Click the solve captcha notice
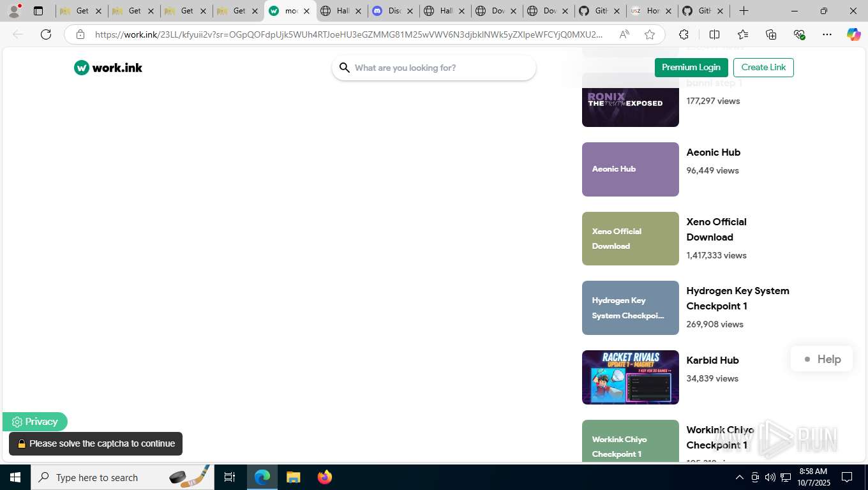 tap(96, 443)
